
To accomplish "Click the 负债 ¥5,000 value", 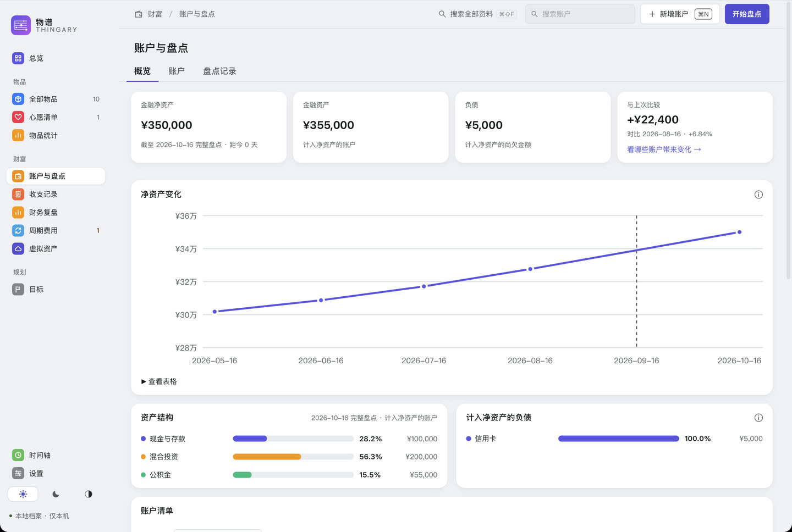I will point(484,125).
